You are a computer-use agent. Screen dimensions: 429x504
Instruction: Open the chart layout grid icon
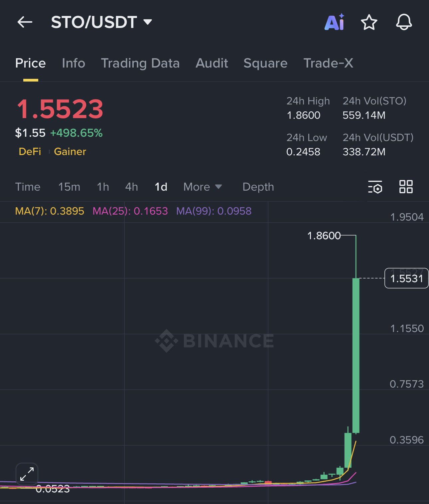coord(406,187)
